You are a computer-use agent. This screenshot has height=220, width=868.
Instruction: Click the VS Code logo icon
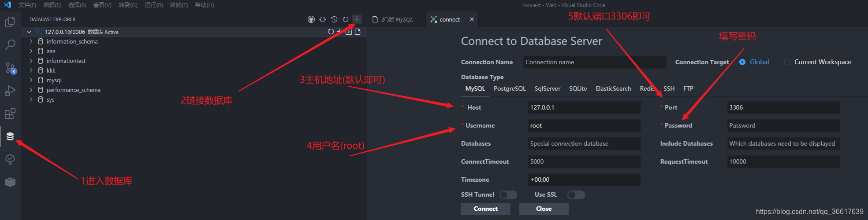point(7,5)
